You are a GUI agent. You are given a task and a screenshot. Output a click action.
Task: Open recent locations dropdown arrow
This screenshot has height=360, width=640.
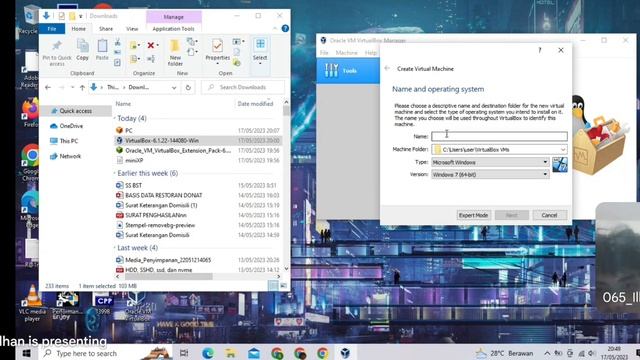pyautogui.click(x=72, y=87)
